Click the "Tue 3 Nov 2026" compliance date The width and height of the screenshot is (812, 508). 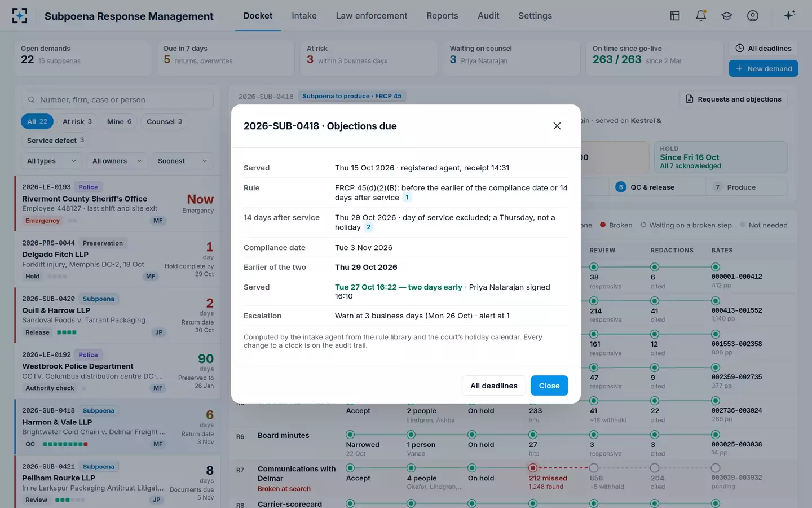pos(364,248)
